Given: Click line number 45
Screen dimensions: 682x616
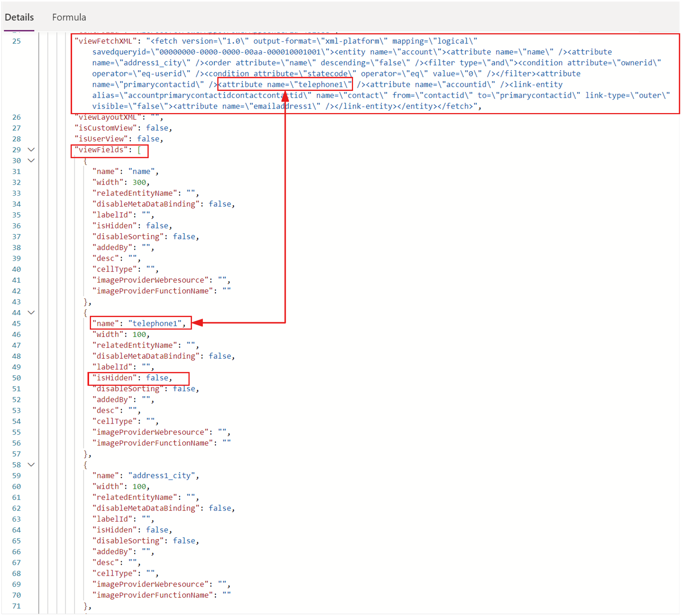Looking at the screenshot, I should pyautogui.click(x=17, y=324).
